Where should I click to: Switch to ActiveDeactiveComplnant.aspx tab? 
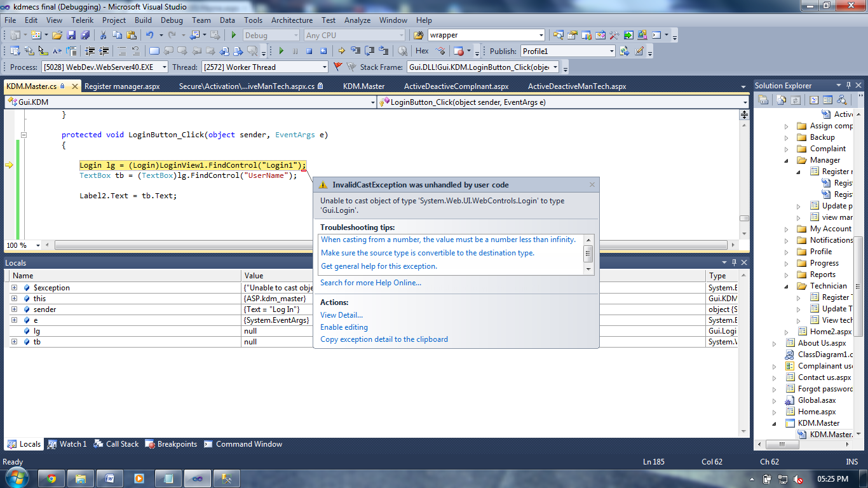456,86
